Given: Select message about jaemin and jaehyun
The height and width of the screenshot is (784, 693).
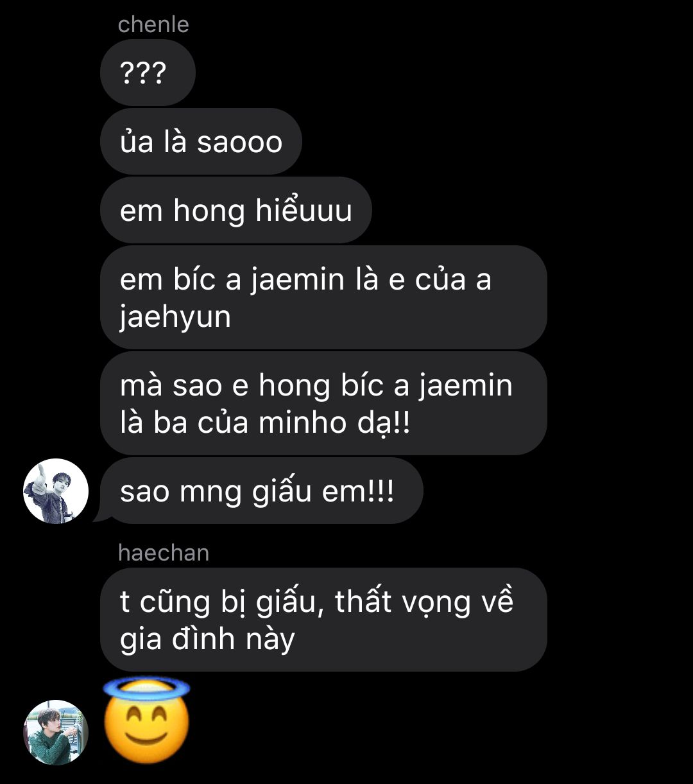Looking at the screenshot, I should 323,297.
